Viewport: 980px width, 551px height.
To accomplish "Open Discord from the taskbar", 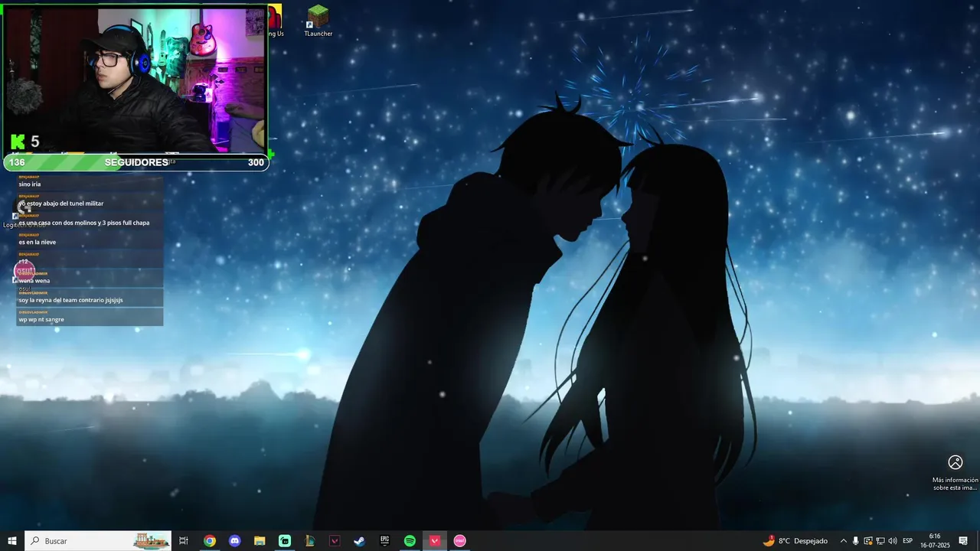I will 235,541.
